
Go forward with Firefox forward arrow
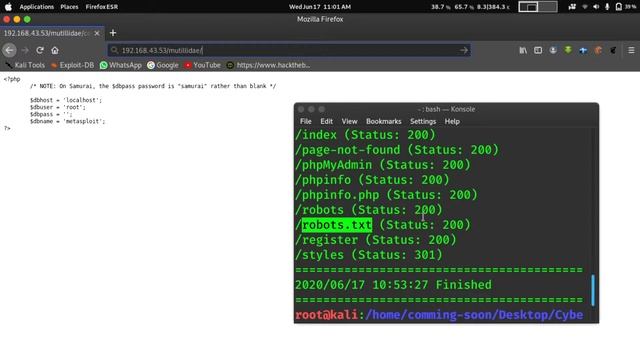click(x=25, y=50)
